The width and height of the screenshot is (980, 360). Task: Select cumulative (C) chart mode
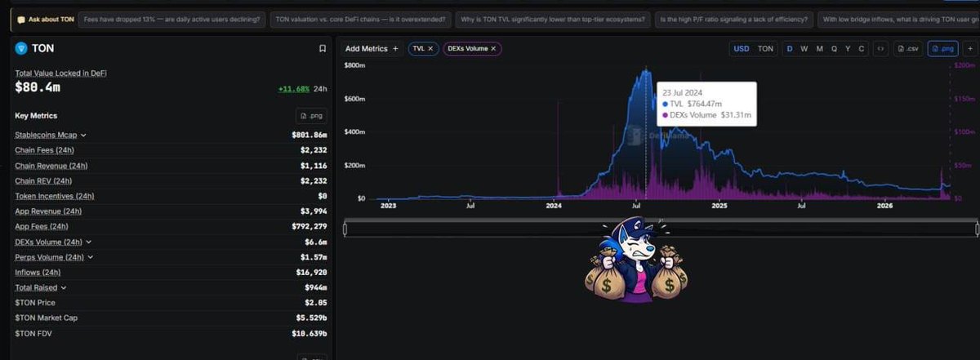click(x=862, y=49)
